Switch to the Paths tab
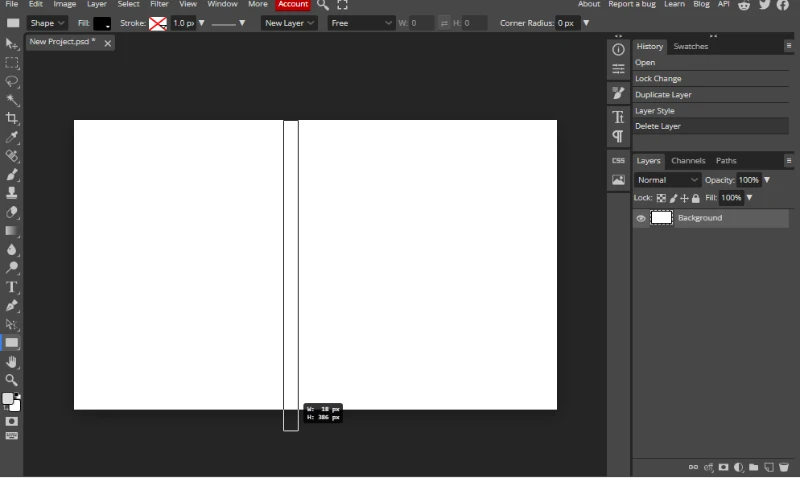 pyautogui.click(x=726, y=161)
